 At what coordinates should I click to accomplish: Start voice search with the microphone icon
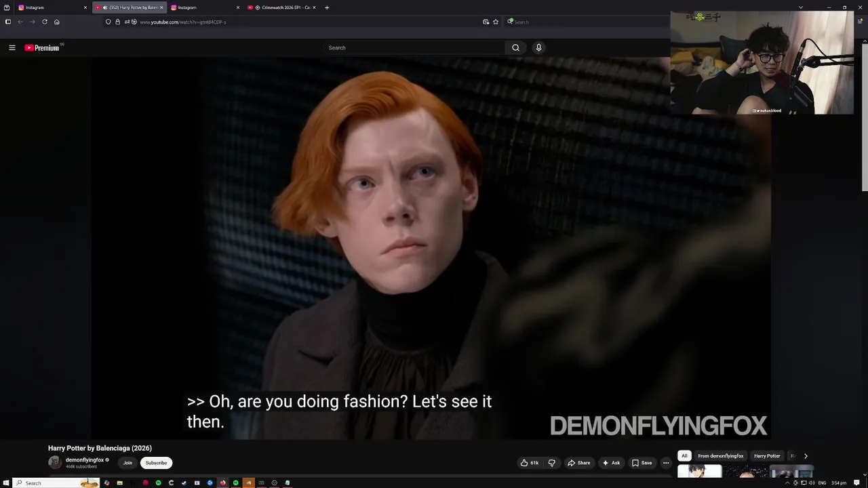538,47
